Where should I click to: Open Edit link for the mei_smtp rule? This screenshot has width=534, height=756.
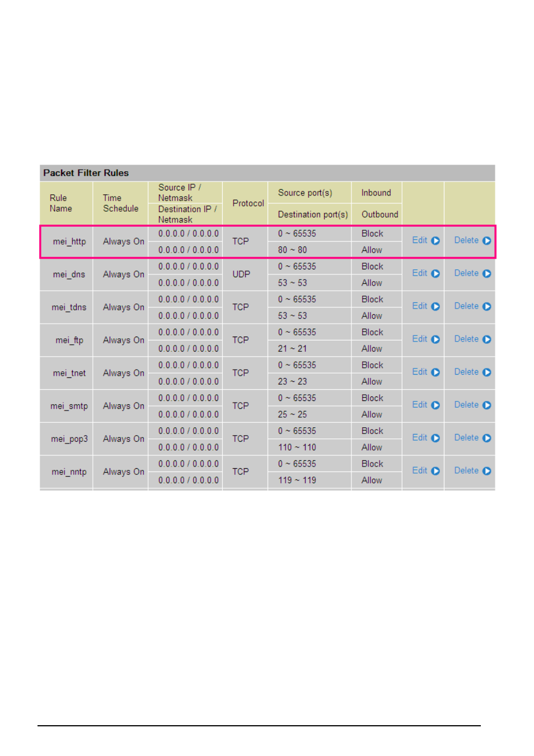420,405
